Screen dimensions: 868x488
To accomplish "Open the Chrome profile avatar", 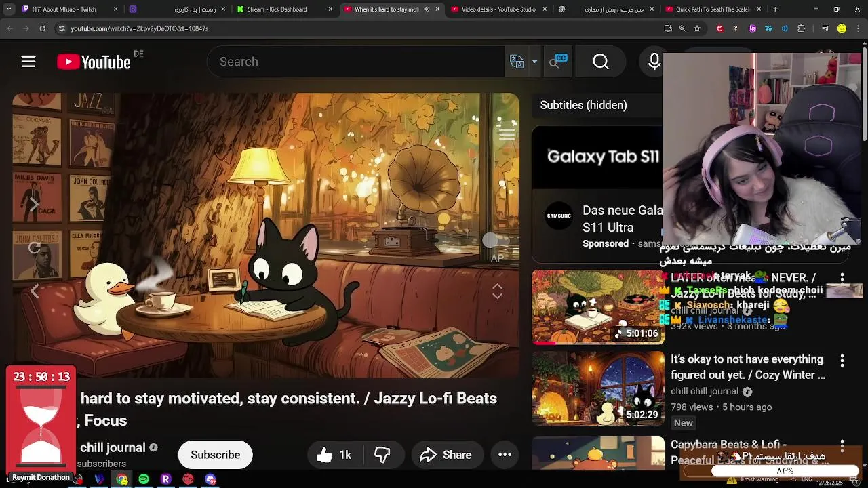I will coord(842,28).
